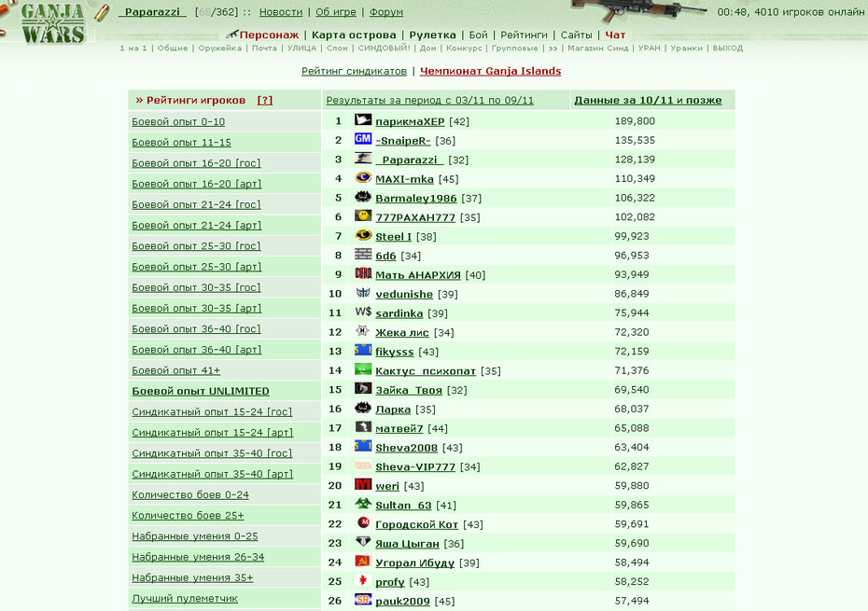
Task: Click the Ganja Wars logo
Action: pyautogui.click(x=53, y=23)
